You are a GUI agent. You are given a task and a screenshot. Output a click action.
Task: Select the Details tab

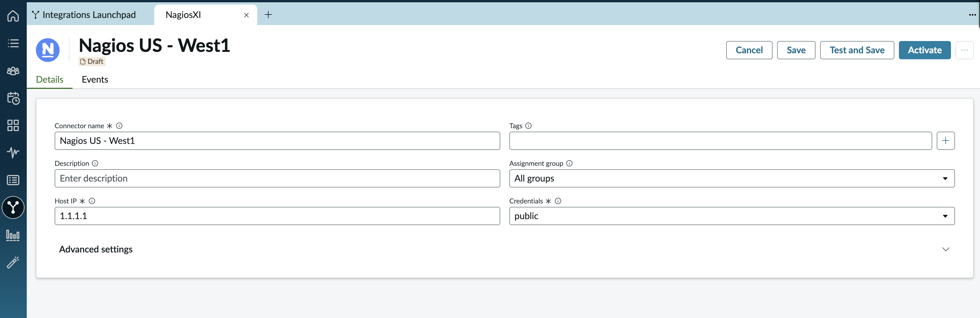click(x=50, y=79)
